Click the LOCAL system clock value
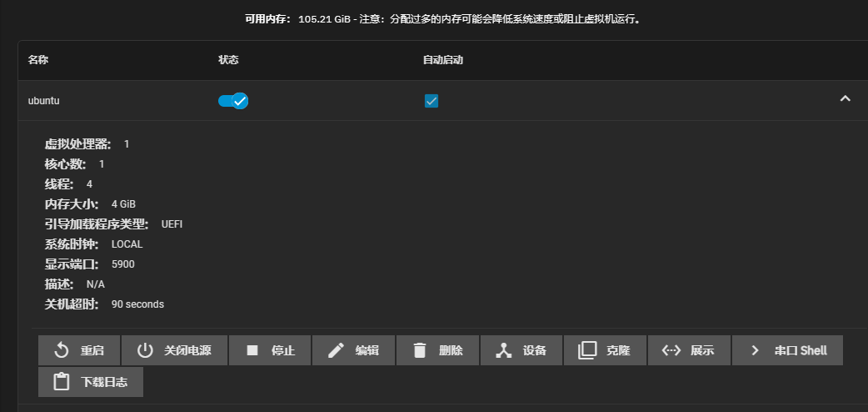The height and width of the screenshot is (412, 868). 127,244
